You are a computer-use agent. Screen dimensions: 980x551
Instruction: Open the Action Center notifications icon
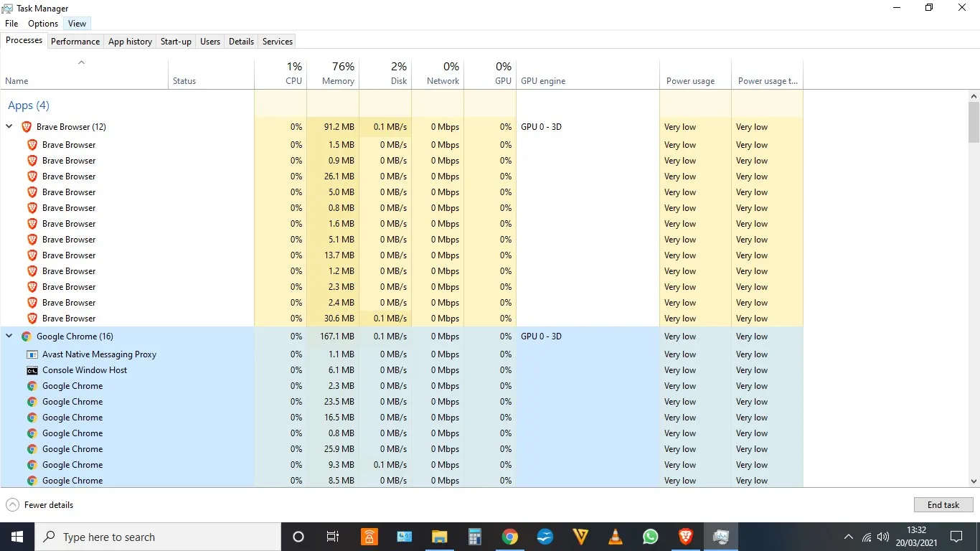pyautogui.click(x=956, y=537)
